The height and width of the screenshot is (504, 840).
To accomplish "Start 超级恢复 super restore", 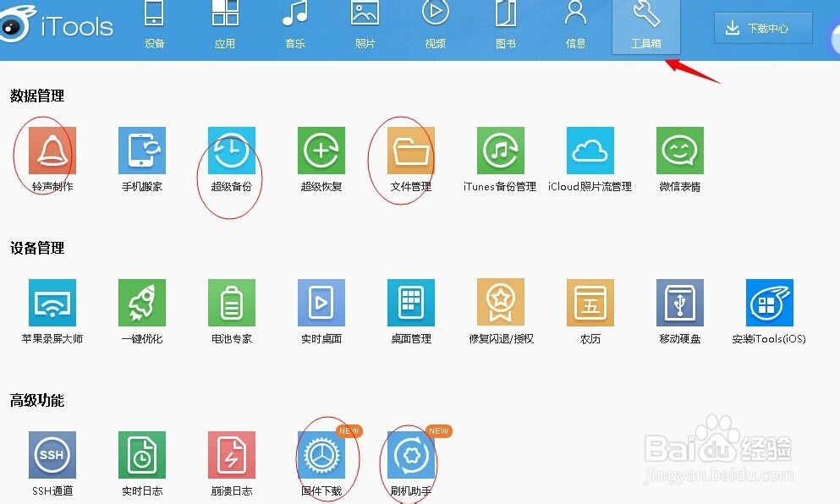I will point(321,151).
